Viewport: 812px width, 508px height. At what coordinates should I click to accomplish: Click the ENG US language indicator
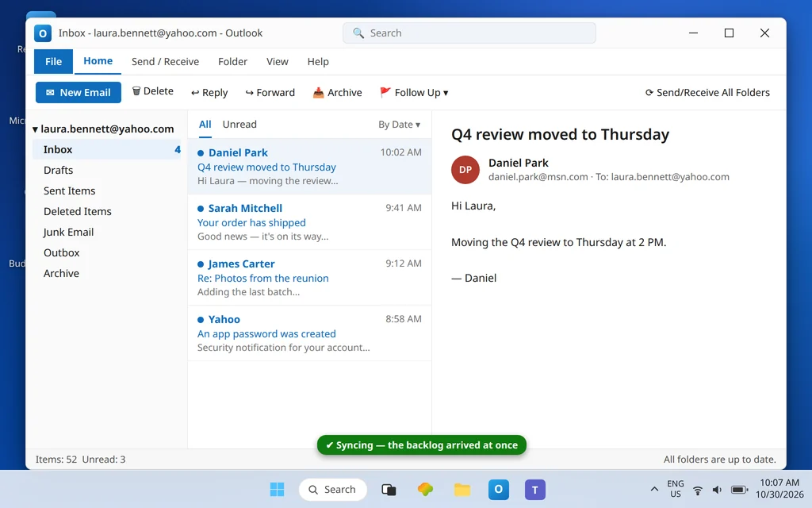pos(676,489)
